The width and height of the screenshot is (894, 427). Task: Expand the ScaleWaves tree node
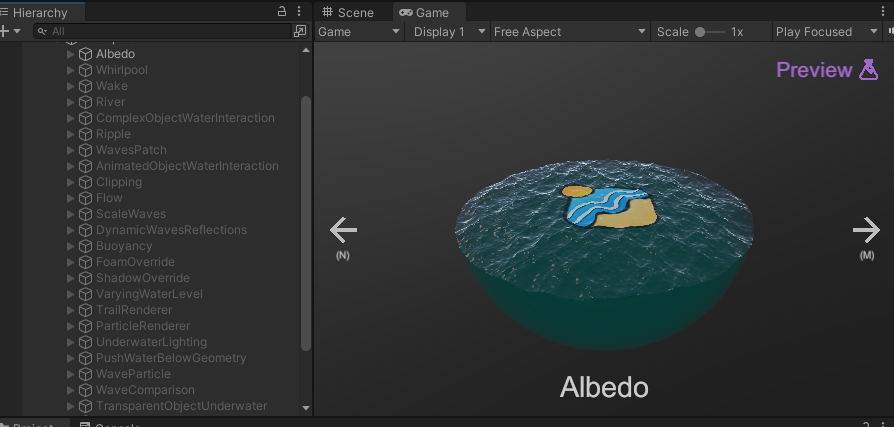tap(71, 214)
